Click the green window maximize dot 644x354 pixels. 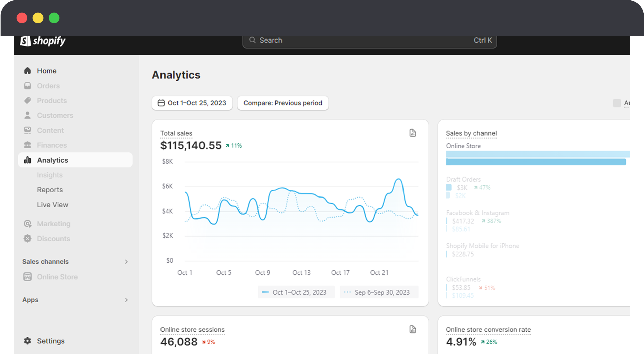click(x=54, y=18)
